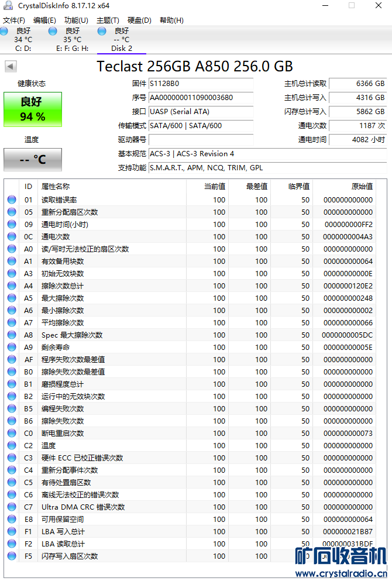Click status orb for attribute A5 最大擦除次数
Image resolution: width=392 pixels, height=581 pixels.
(12, 298)
